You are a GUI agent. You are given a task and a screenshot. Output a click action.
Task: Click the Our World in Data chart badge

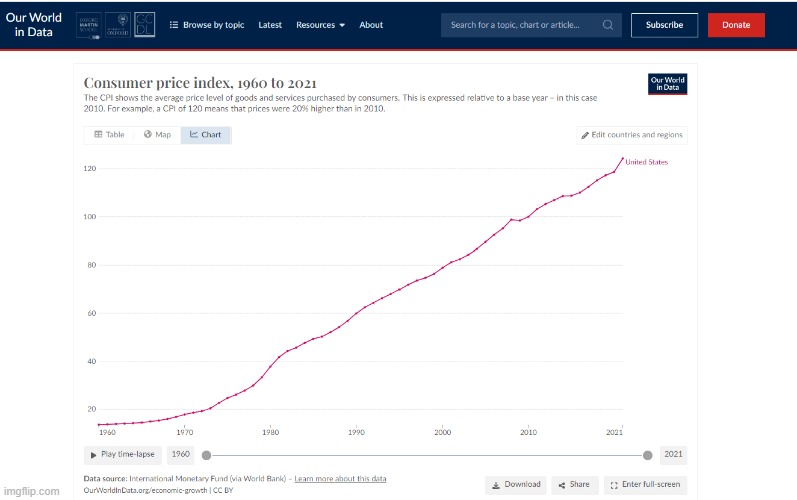pos(667,84)
